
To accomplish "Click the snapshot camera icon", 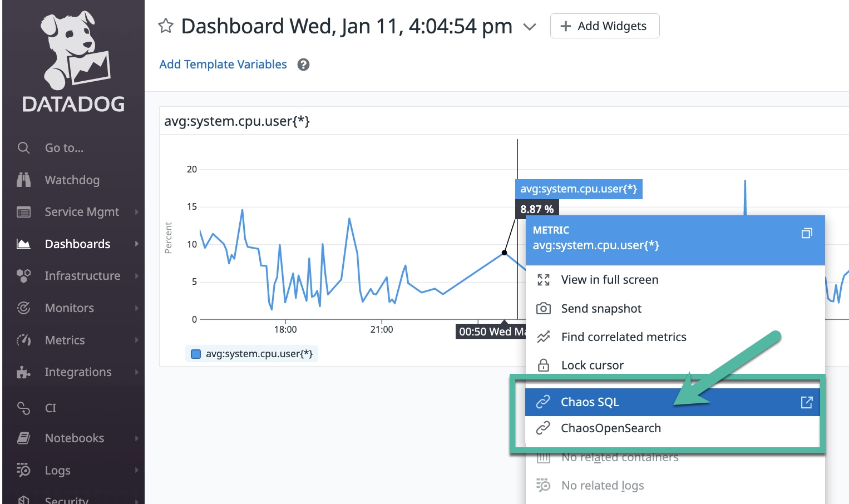I will click(x=544, y=308).
